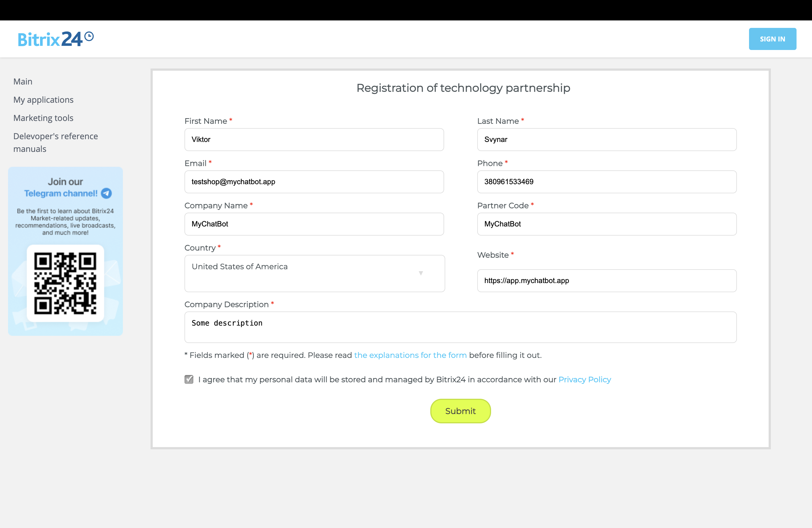Click the Bitrix24 logo
The image size is (812, 528).
[56, 39]
